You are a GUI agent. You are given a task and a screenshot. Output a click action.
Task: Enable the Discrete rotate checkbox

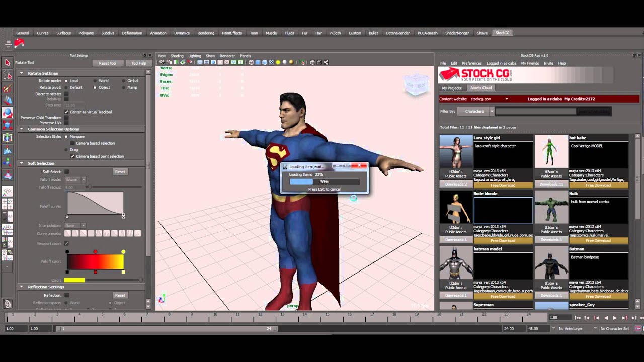tap(66, 94)
